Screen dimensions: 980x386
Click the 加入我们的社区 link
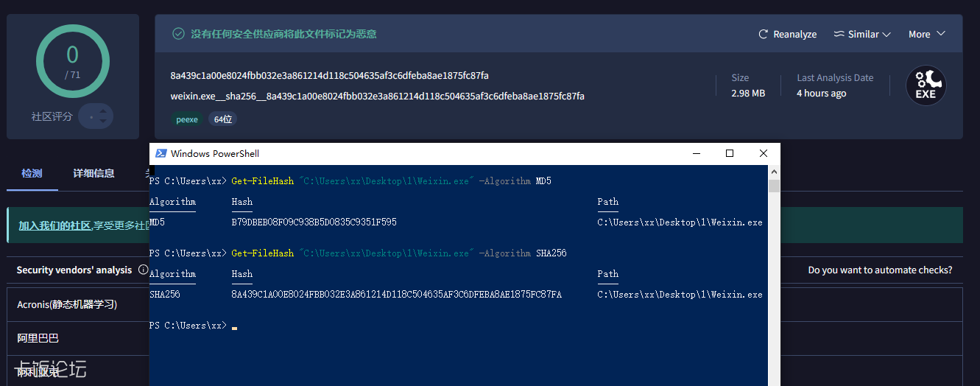coord(54,225)
